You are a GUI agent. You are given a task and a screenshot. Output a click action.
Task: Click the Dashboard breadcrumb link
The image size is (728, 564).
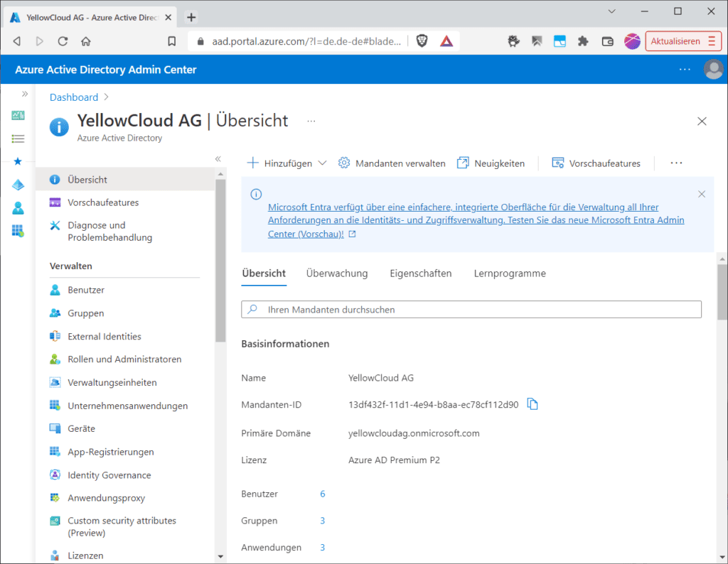74,97
